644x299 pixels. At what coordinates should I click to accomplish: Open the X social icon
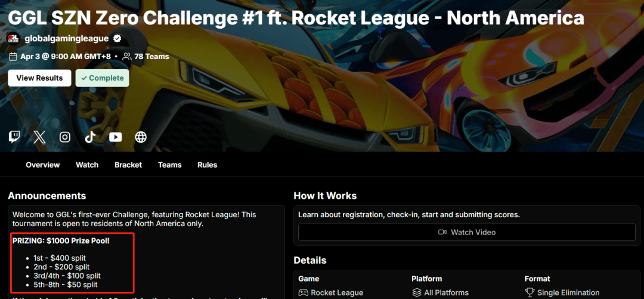point(39,137)
